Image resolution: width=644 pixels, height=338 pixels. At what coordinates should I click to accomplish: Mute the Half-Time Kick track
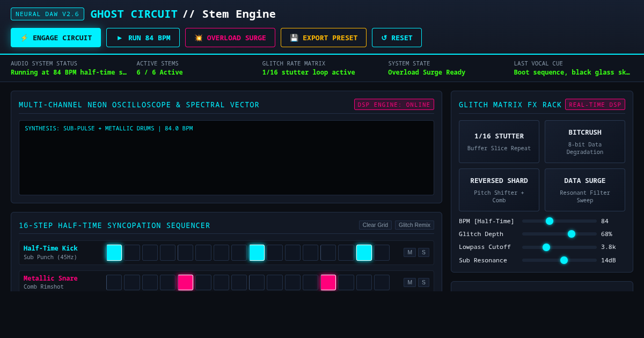pos(409,252)
